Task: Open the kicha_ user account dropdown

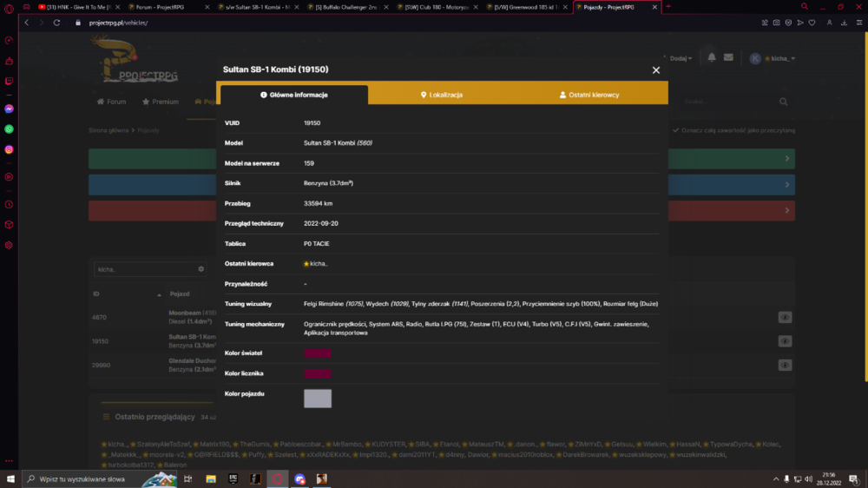Action: 773,58
